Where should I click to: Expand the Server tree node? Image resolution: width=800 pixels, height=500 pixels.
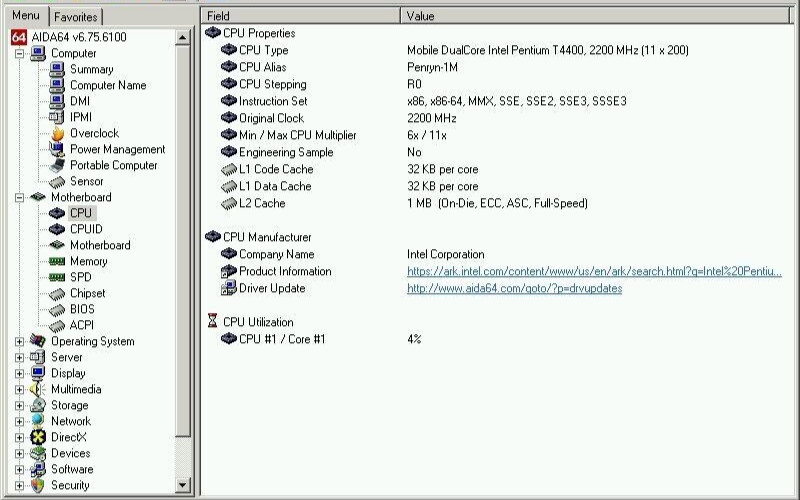click(x=19, y=357)
